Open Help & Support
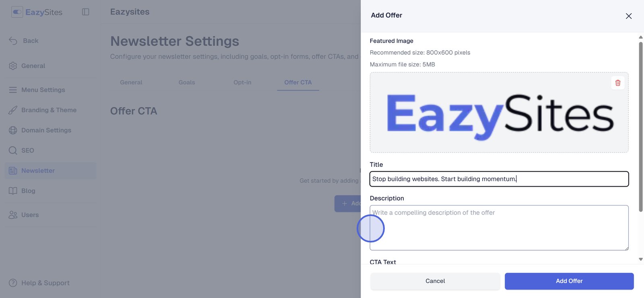The width and height of the screenshot is (644, 298). tap(45, 283)
